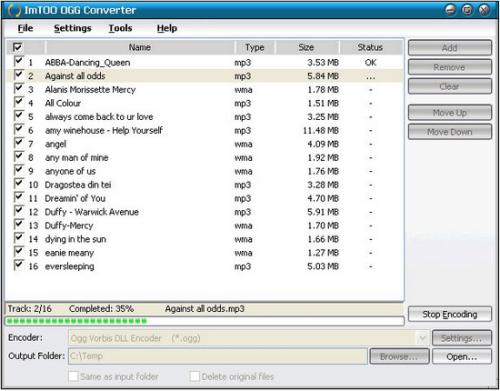
Task: Click the Move Down button
Action: click(x=450, y=132)
